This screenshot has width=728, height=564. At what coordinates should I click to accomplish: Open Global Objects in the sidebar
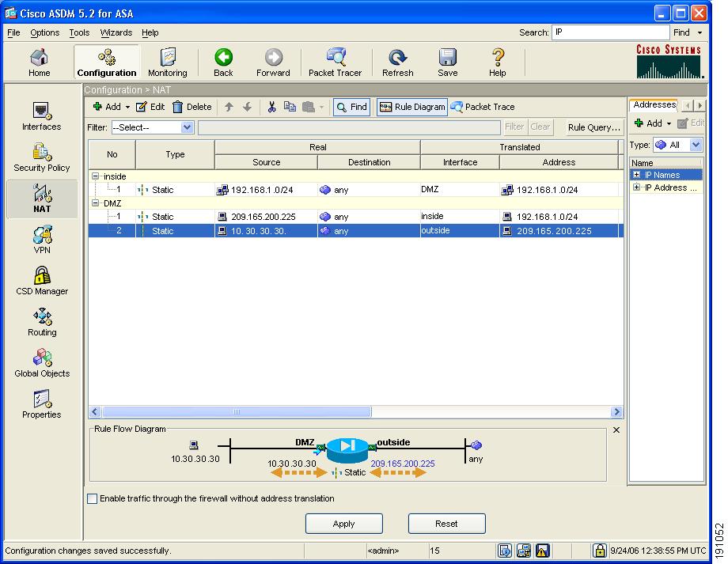[42, 363]
